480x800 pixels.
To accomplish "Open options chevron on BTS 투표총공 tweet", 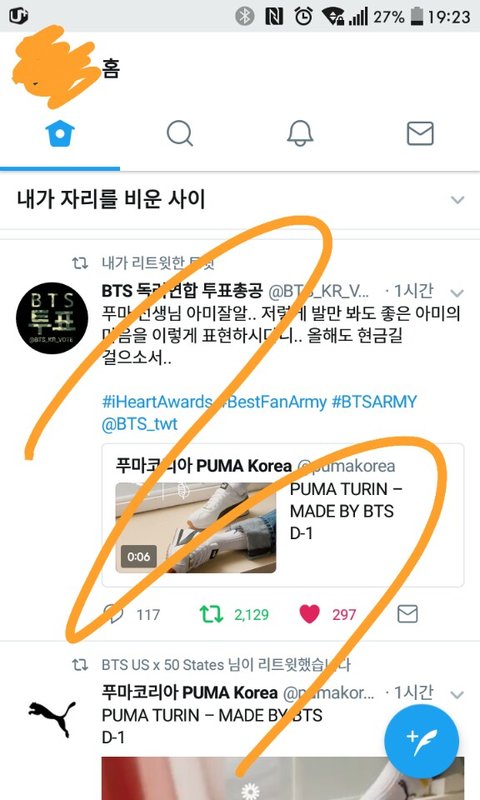I will [x=457, y=292].
